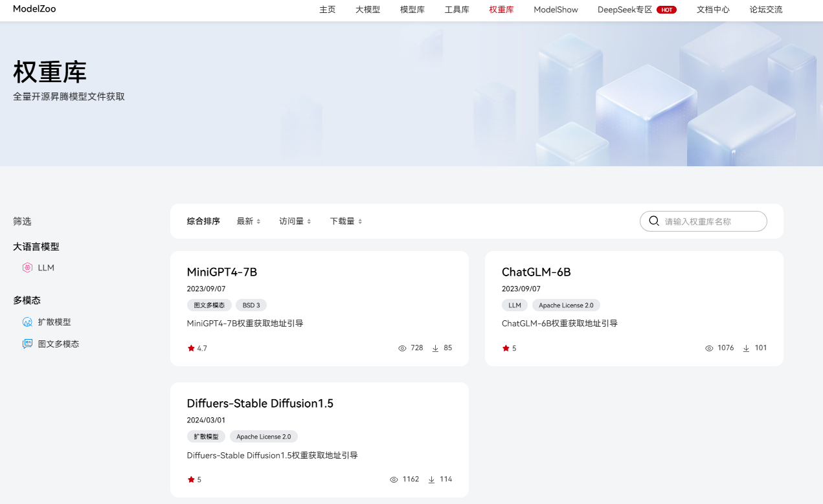Click the ModelZoo logo text
Screen dimensions: 823x504
34,9
